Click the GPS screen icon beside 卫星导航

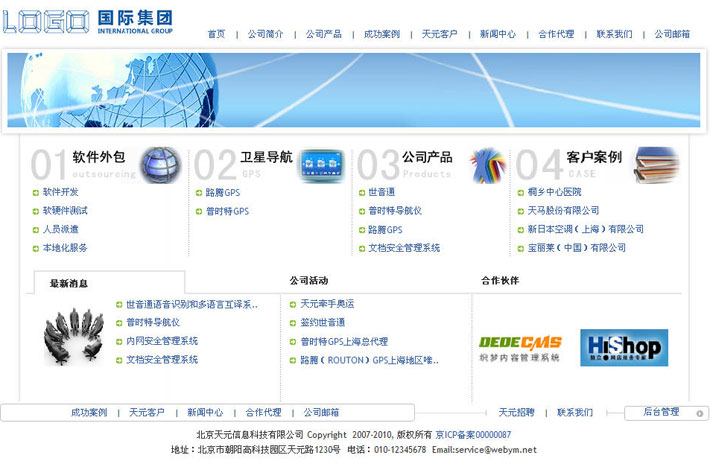click(x=321, y=165)
